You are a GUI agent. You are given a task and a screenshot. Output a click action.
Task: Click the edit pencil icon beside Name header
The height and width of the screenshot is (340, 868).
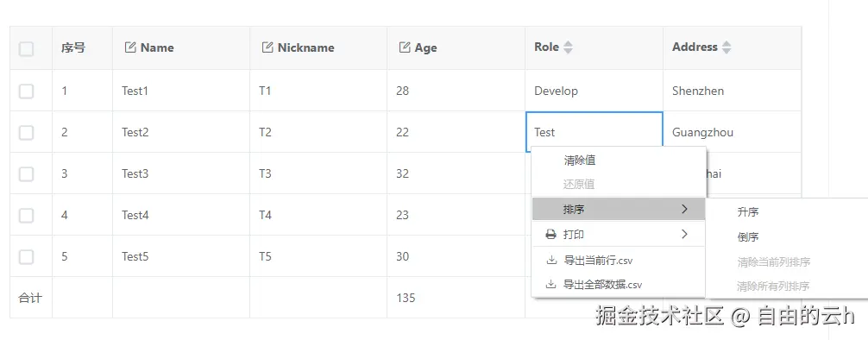pyautogui.click(x=130, y=47)
